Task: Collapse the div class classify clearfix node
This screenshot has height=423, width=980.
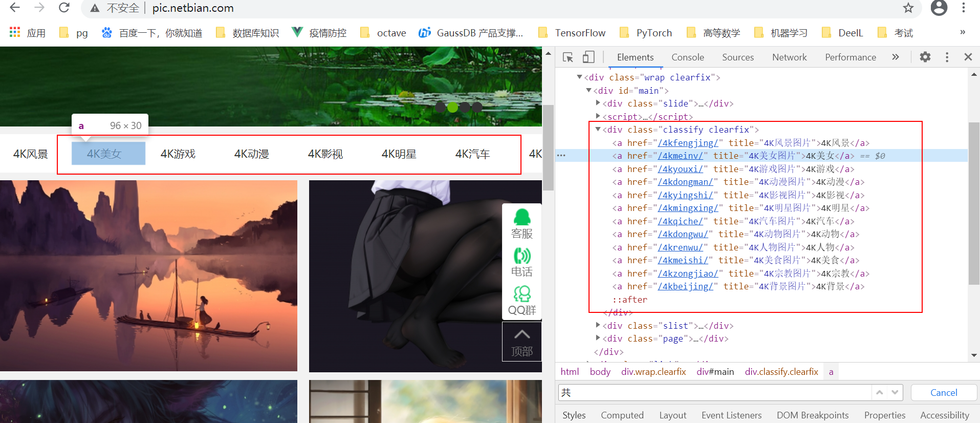Action: (x=598, y=130)
